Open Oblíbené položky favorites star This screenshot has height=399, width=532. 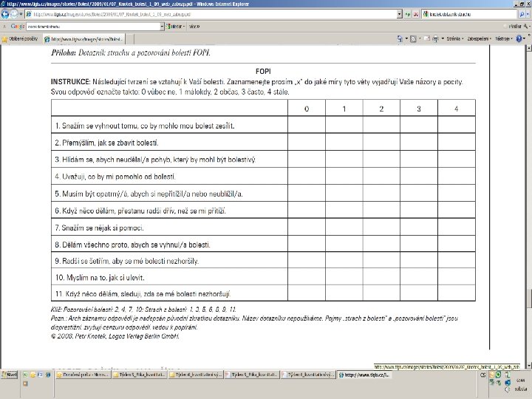(20, 39)
